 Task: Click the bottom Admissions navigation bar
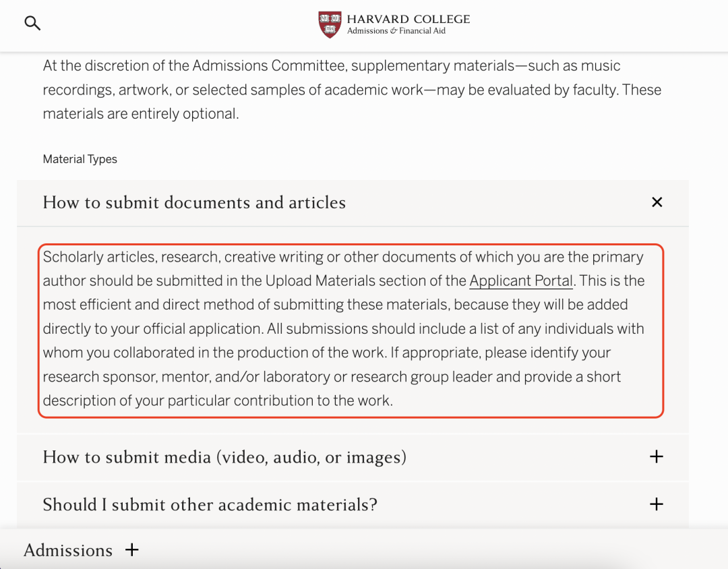pos(364,550)
